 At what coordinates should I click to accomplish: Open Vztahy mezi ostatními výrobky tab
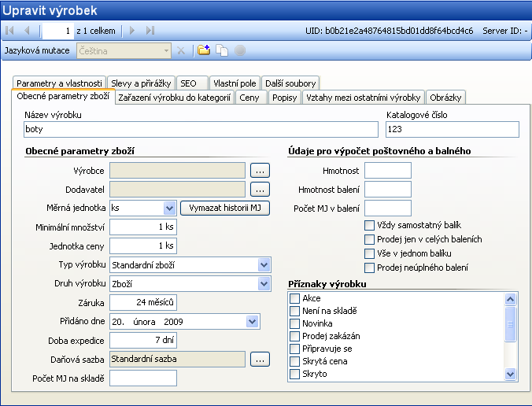(364, 98)
